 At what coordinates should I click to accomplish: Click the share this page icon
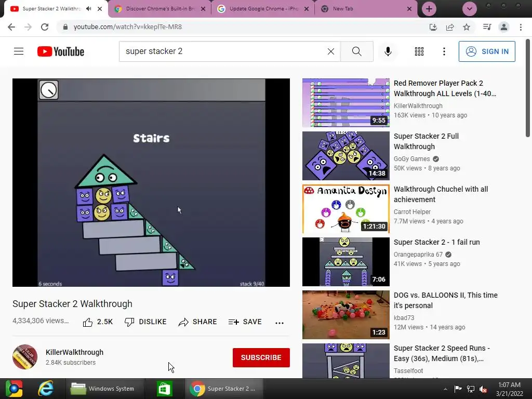click(x=450, y=27)
